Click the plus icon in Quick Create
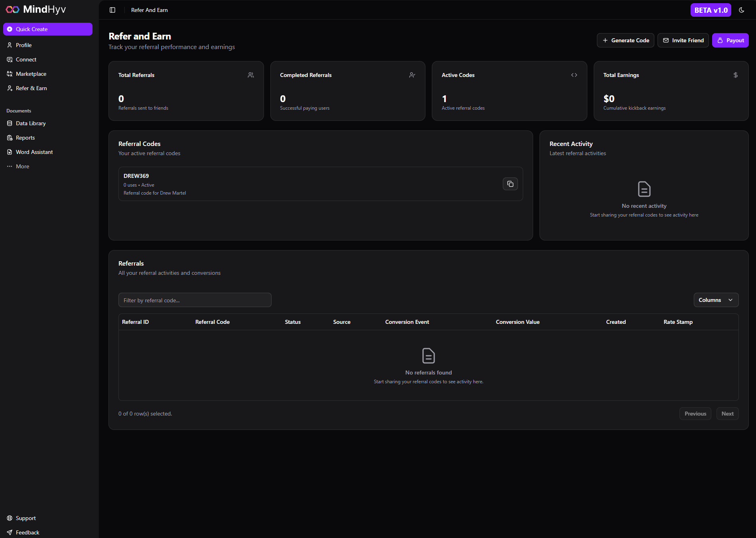Viewport: 756px width, 538px height. (x=10, y=29)
